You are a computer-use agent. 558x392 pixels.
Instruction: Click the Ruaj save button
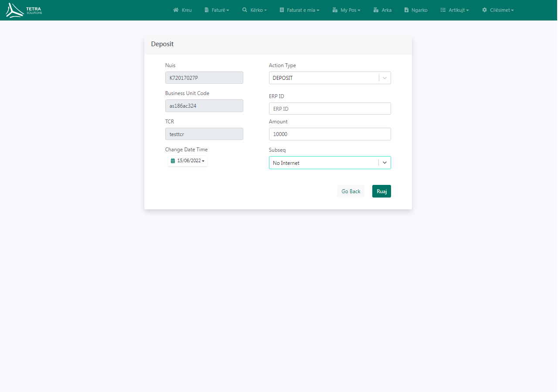coord(381,191)
